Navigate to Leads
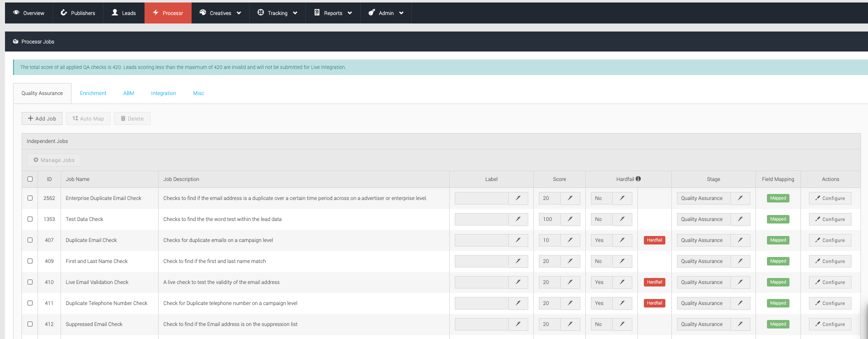This screenshot has height=339, width=868. (124, 13)
